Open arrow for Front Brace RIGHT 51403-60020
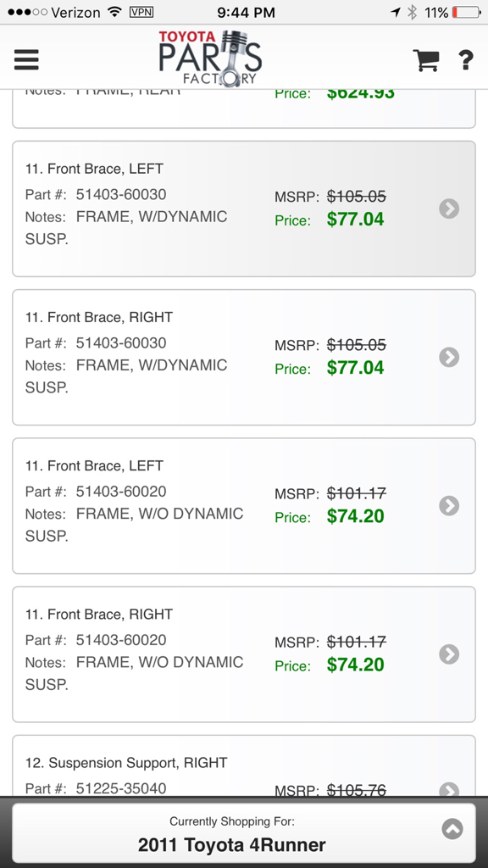The height and width of the screenshot is (868, 488). coord(449,654)
